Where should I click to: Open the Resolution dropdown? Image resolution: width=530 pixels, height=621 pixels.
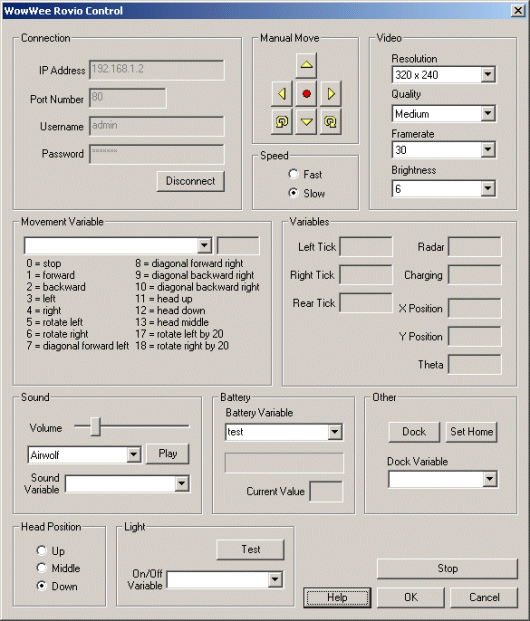pos(488,74)
